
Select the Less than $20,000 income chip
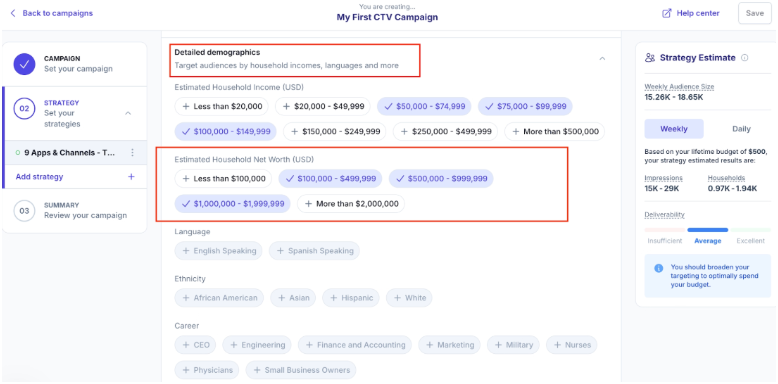coord(222,106)
